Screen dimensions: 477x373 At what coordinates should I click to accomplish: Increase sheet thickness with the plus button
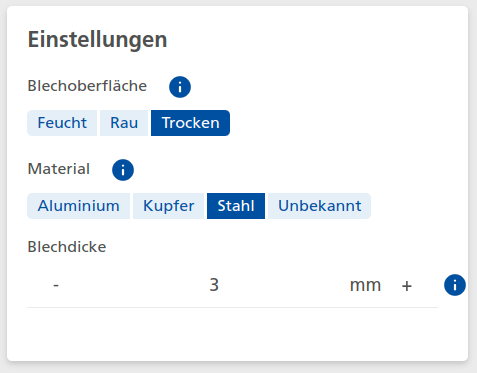(407, 286)
